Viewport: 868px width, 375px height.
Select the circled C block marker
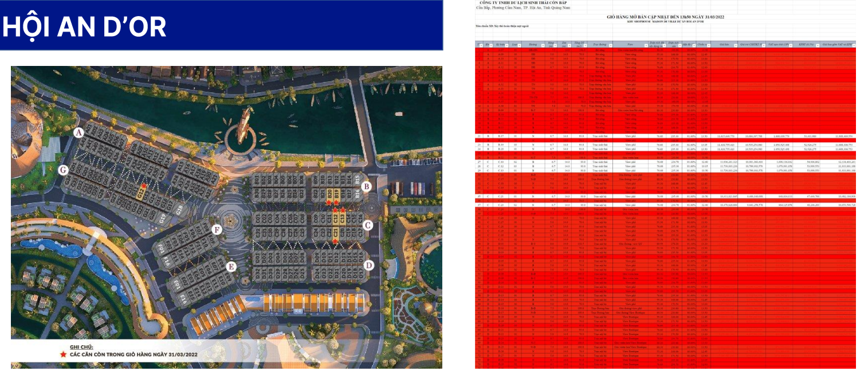[368, 226]
